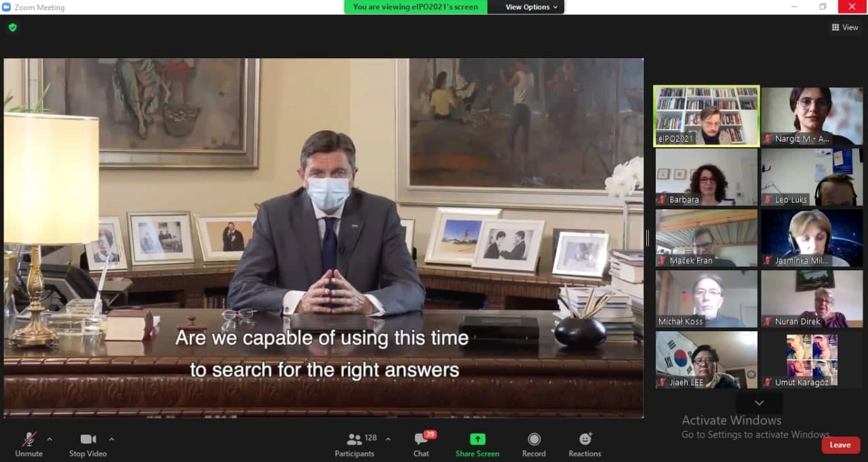Open the Chat panel
Screen dimensions: 868x462
pyautogui.click(x=421, y=440)
